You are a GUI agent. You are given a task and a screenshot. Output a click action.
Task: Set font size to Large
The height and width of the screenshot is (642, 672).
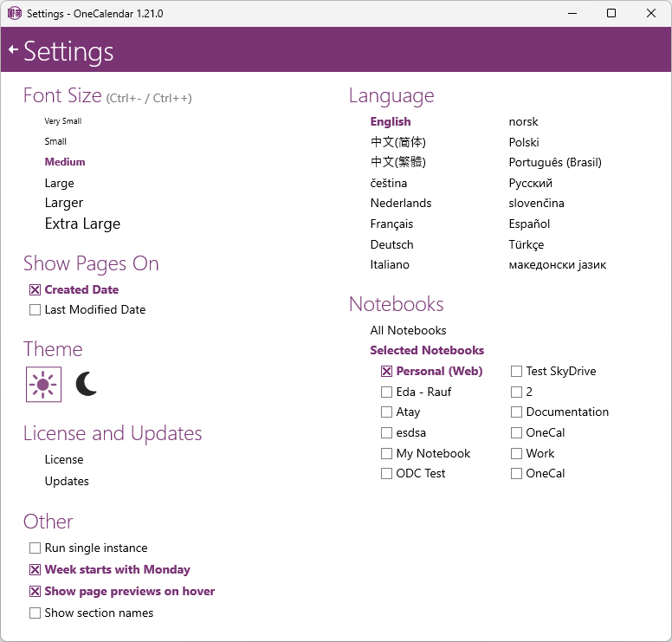59,183
